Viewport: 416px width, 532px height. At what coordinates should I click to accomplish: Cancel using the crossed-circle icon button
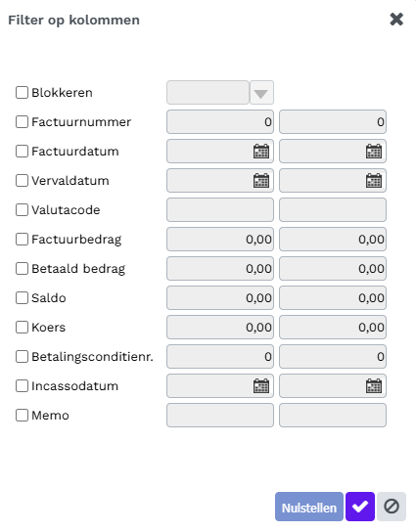[x=392, y=507]
